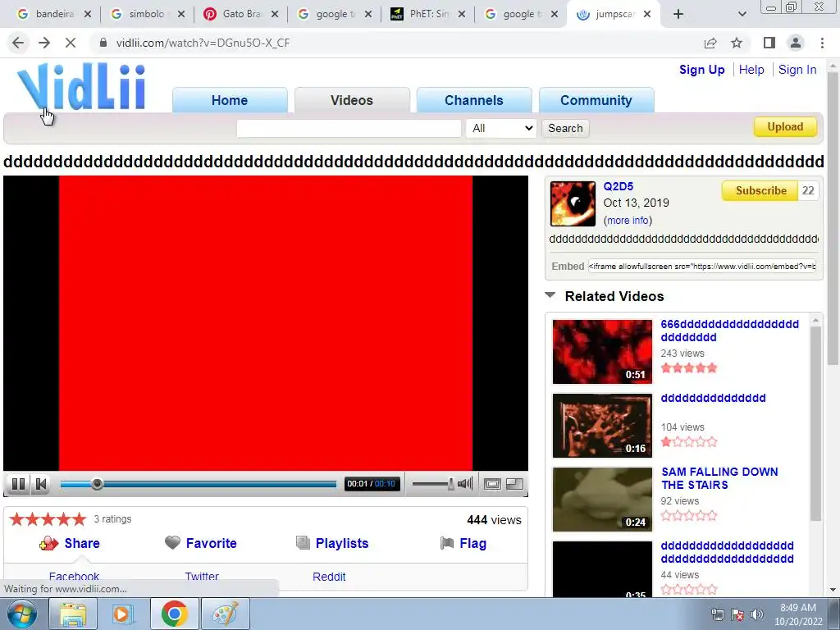The width and height of the screenshot is (840, 630).
Task: Open the Videos navigation tab
Action: [352, 100]
